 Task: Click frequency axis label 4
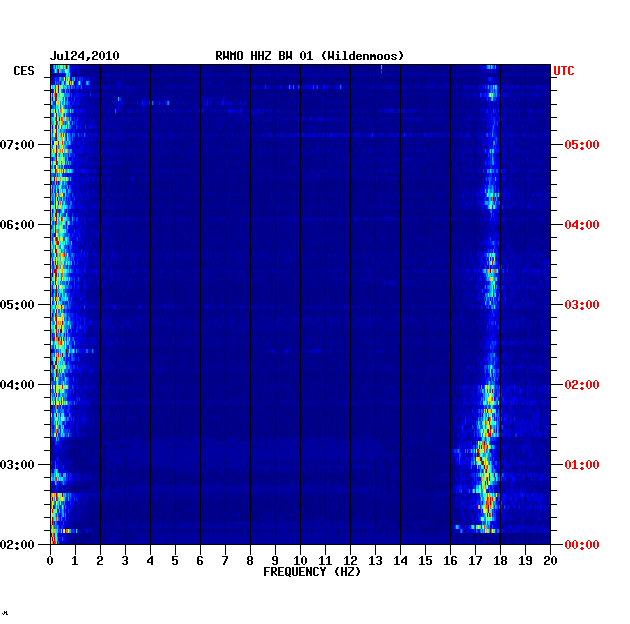point(150,561)
